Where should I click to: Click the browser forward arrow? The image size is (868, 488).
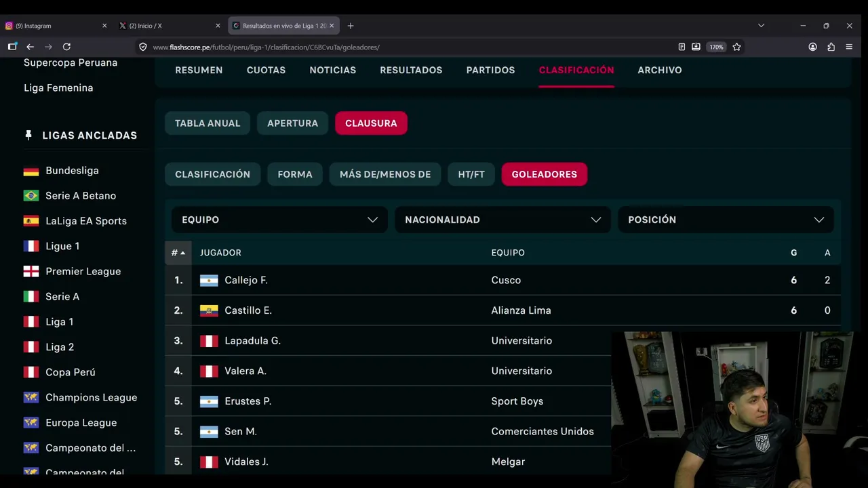tap(48, 47)
